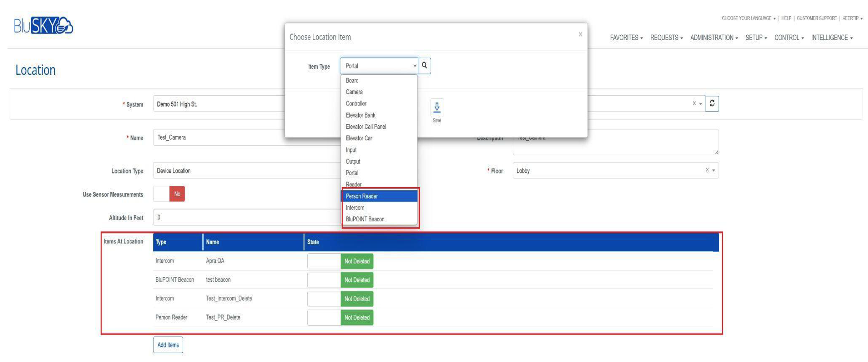Viewport: 868px width, 362px height.
Task: Close the Choose Location Item dialog
Action: pos(580,34)
